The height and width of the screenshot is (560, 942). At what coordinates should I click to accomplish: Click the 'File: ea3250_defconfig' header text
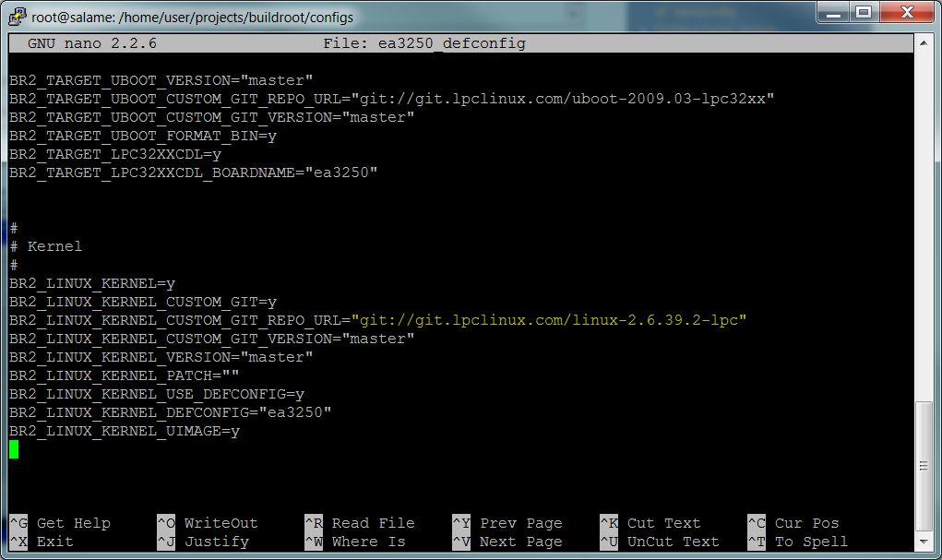424,43
